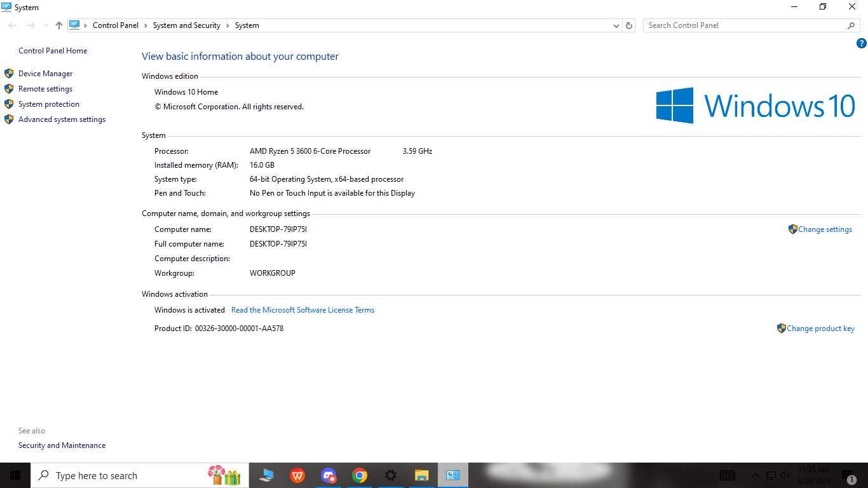Open the network tray icon
The height and width of the screenshot is (488, 868).
point(771,475)
